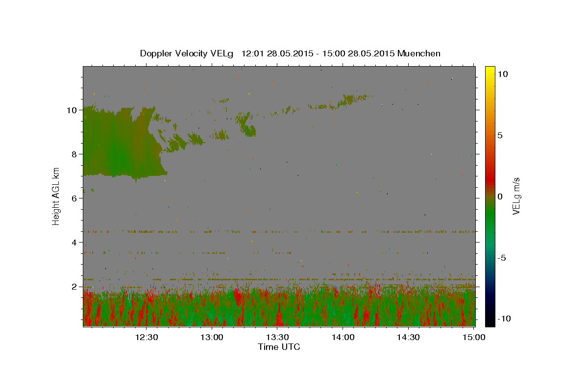Click the 14:30 time tick label
Screen dimensions: 588x392
tap(409, 337)
